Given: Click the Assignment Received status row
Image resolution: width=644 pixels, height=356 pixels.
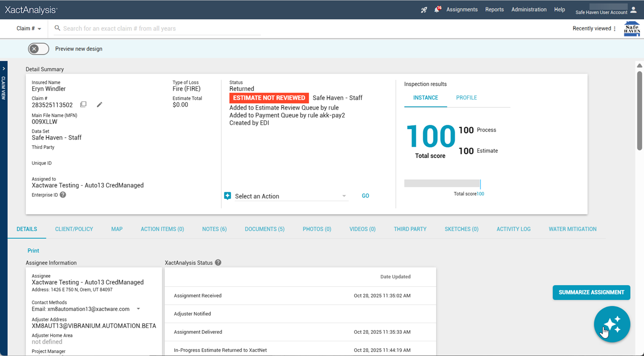Looking at the screenshot, I should coord(300,296).
